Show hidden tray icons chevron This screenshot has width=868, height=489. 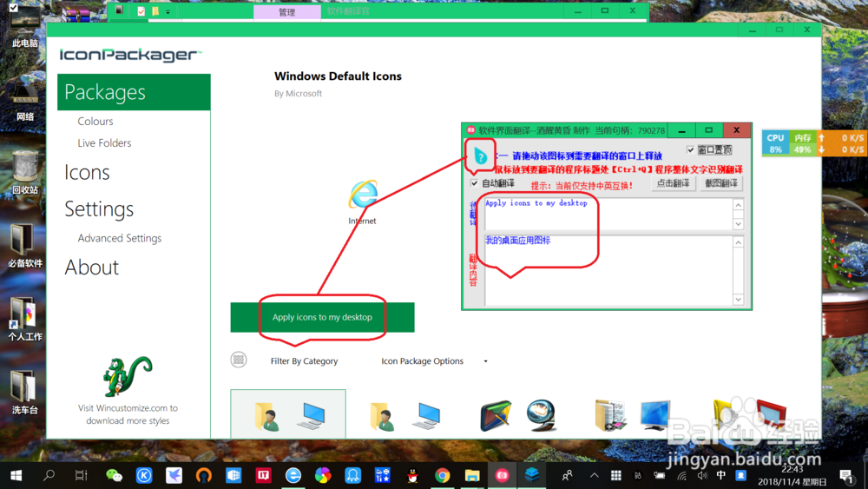click(x=594, y=475)
